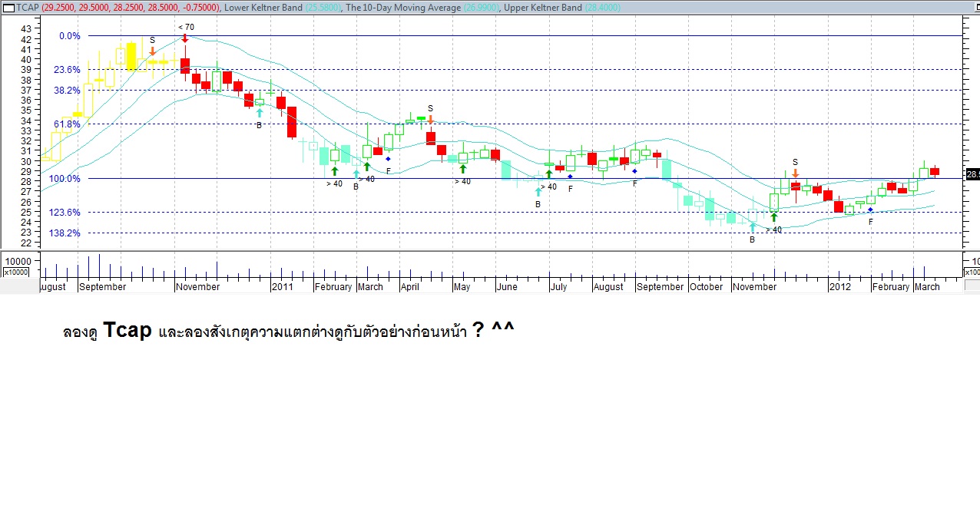The width and height of the screenshot is (980, 515).
Task: Select the 23.6% Fibonacci level label
Action: tap(67, 70)
